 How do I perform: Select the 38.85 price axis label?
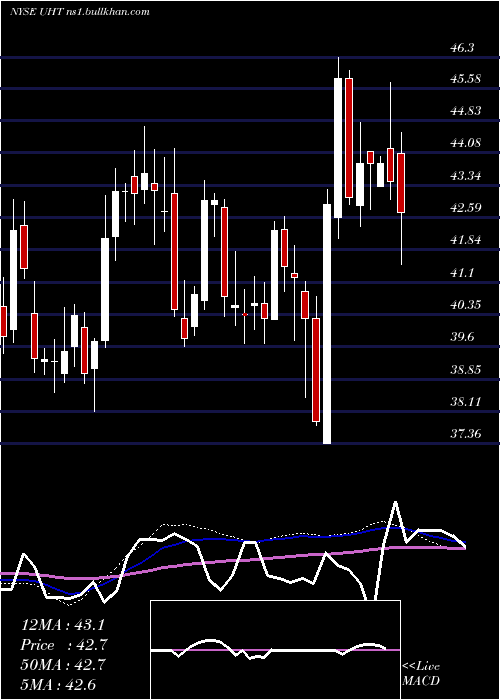click(x=466, y=370)
